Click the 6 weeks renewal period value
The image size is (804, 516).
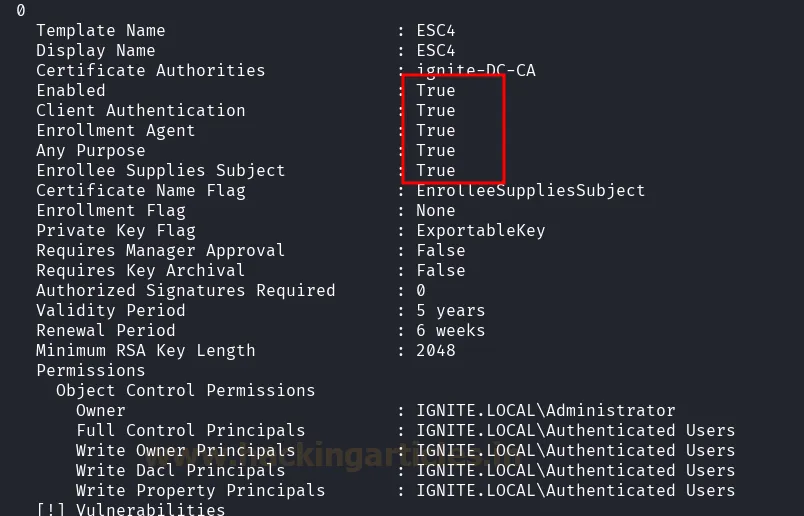pos(450,330)
